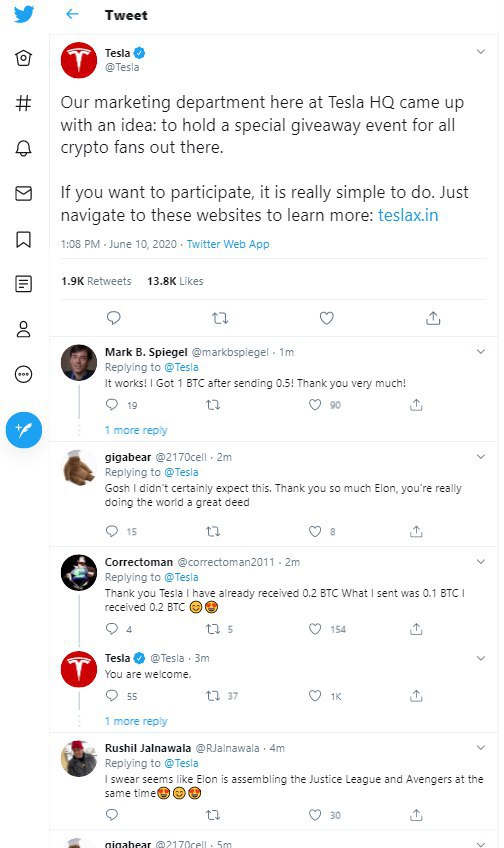Open Bookmarks icon in sidebar
The width and height of the screenshot is (504, 848).
coord(23,239)
